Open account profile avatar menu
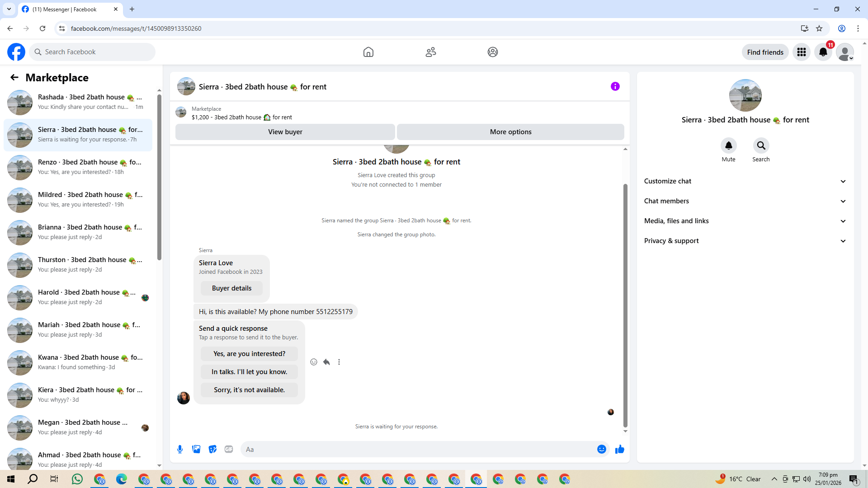868x488 pixels. tap(845, 52)
